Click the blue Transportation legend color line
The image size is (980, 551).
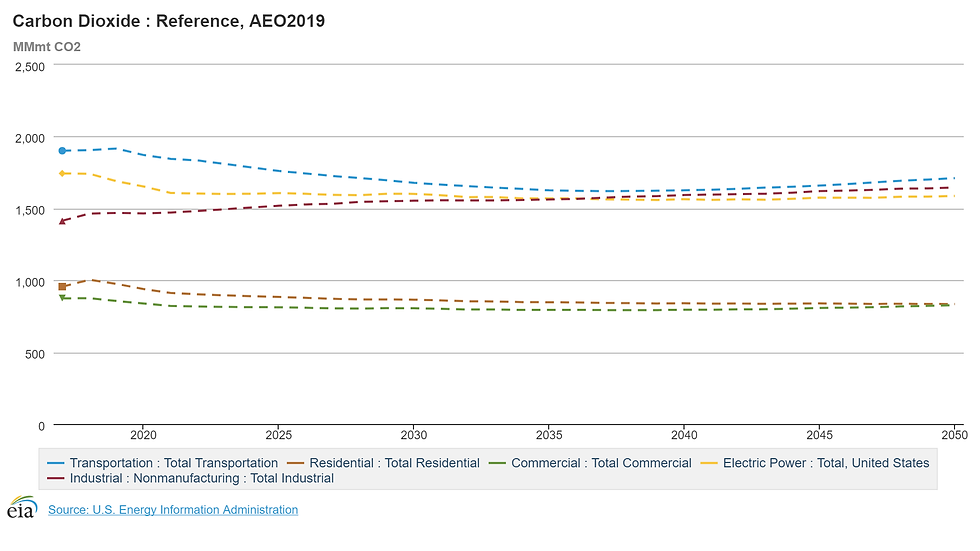[x=56, y=463]
